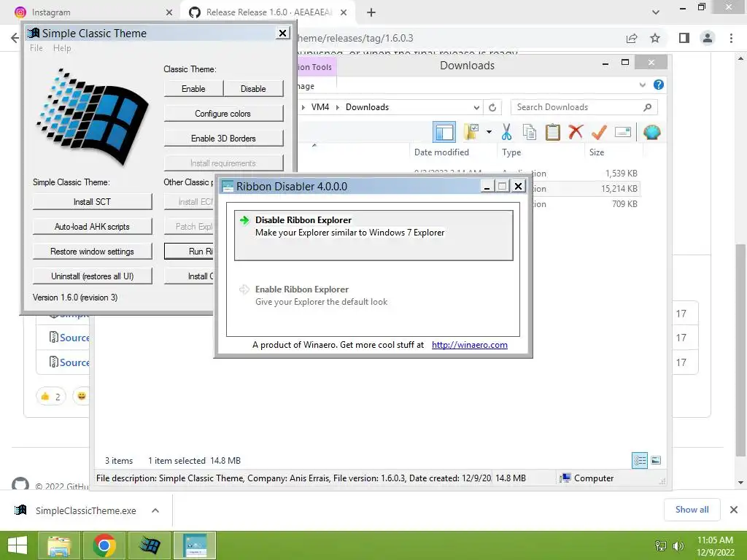
Task: Click Show all downloads button
Action: click(692, 510)
